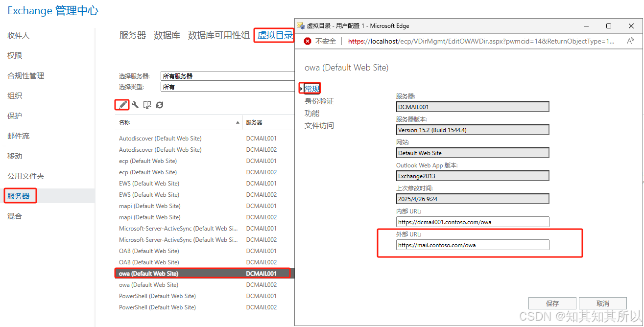Open 组织 in the left navigation

click(15, 96)
